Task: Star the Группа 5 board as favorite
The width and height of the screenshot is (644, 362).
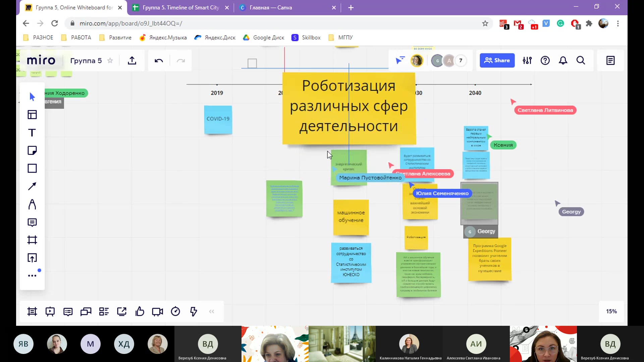Action: 110,61
